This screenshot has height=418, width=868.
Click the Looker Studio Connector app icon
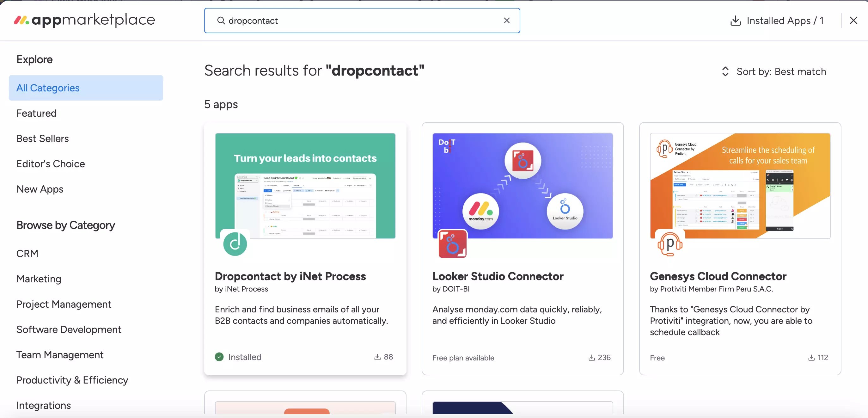point(452,243)
